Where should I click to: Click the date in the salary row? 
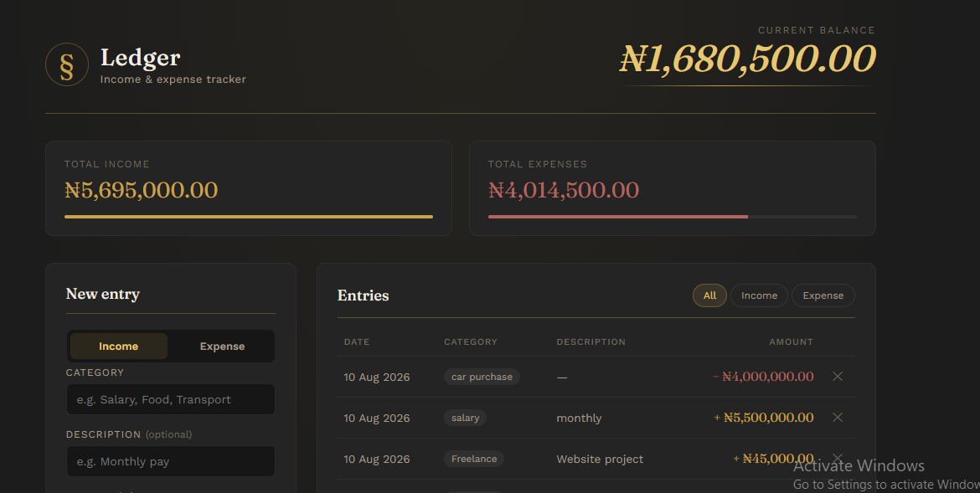click(377, 418)
